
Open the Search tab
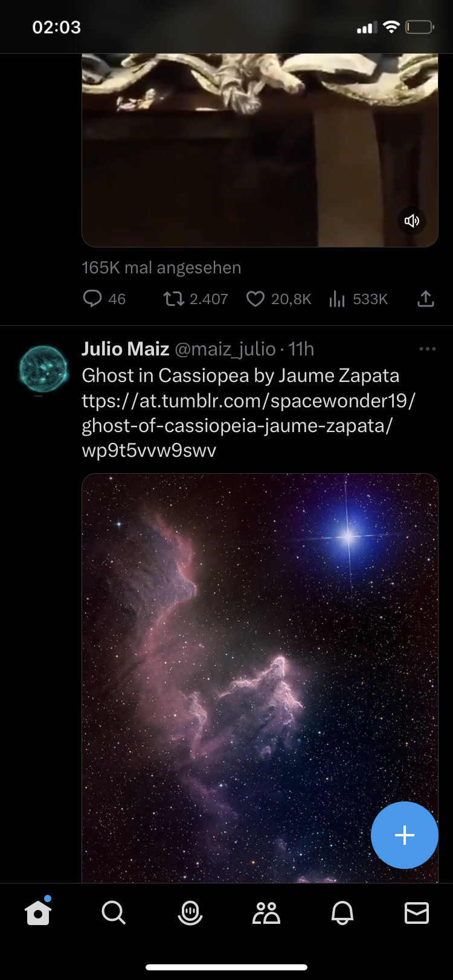tap(114, 912)
